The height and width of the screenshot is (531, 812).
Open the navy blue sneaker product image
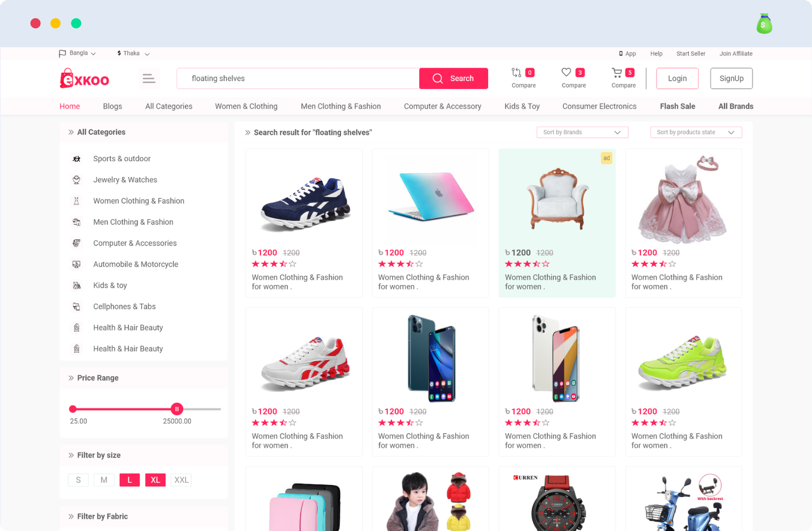[x=305, y=203]
